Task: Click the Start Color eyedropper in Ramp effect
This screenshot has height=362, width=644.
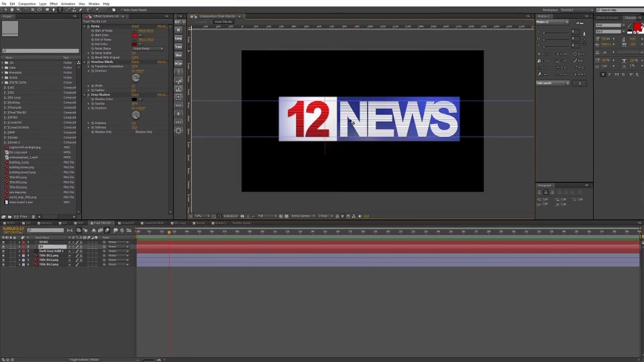Action: [x=140, y=36]
